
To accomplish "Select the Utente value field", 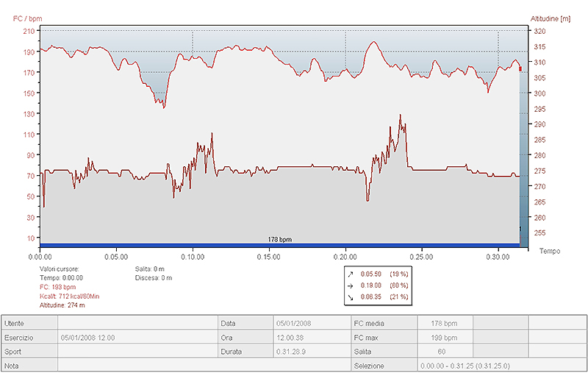I will (138, 323).
